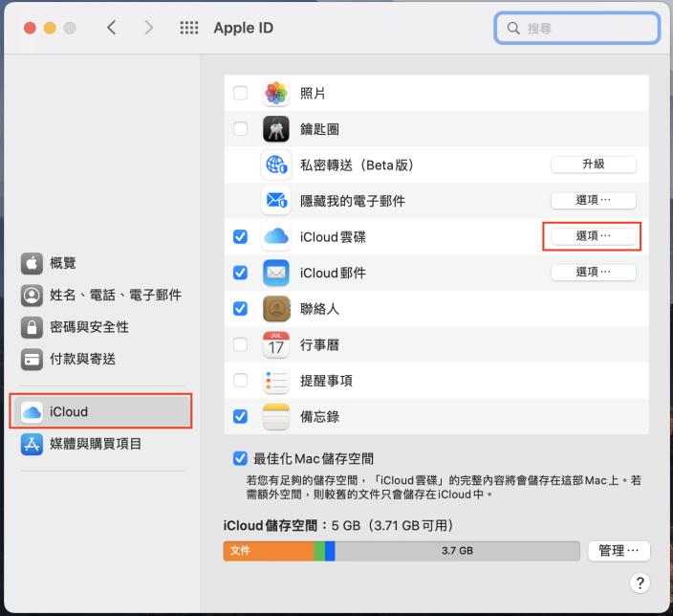The width and height of the screenshot is (673, 616).
Task: Click the Reminders (提醒事項) icon
Action: click(276, 381)
